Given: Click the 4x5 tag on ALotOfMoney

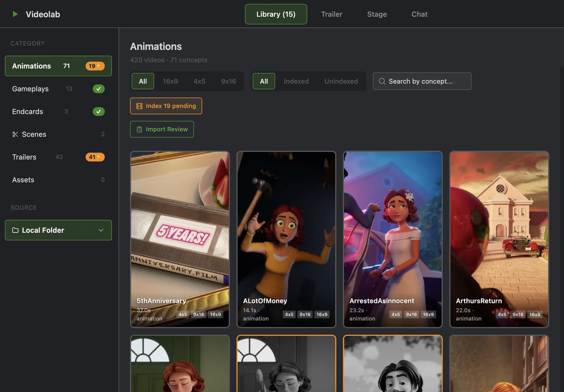Looking at the screenshot, I should (289, 315).
